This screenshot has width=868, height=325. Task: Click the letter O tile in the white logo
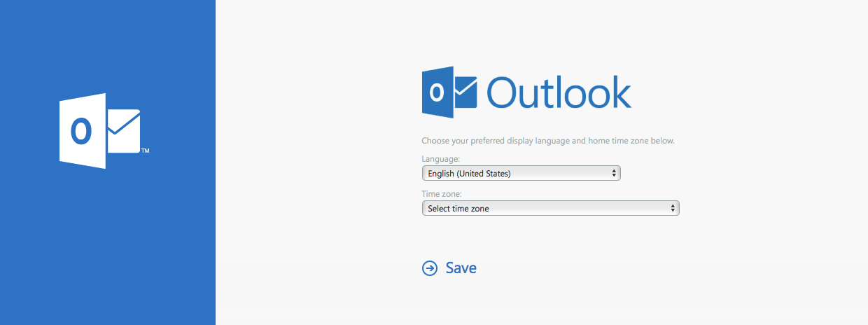click(82, 131)
